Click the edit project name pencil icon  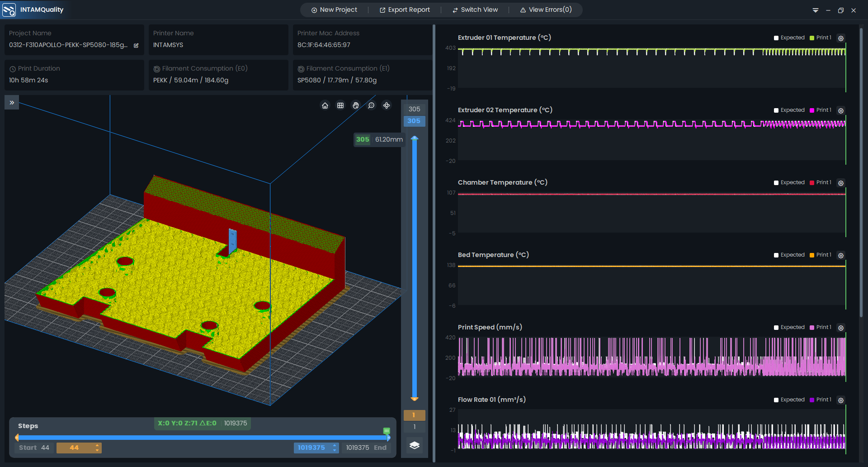point(136,45)
